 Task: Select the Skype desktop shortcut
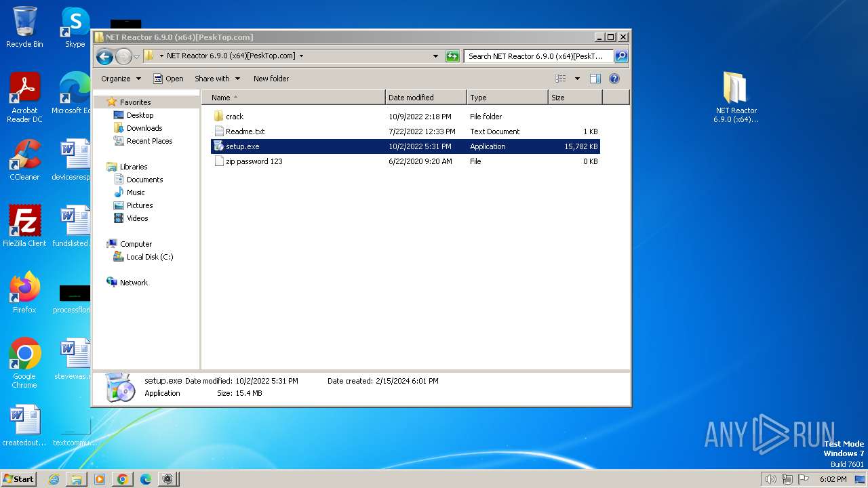click(x=75, y=27)
